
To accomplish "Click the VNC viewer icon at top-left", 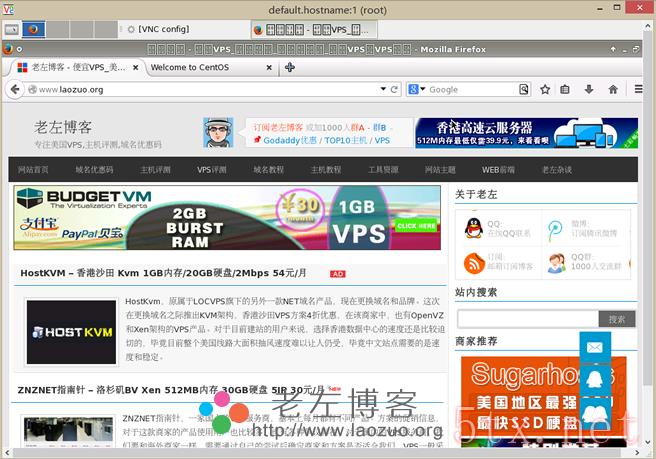I will pyautogui.click(x=8, y=9).
